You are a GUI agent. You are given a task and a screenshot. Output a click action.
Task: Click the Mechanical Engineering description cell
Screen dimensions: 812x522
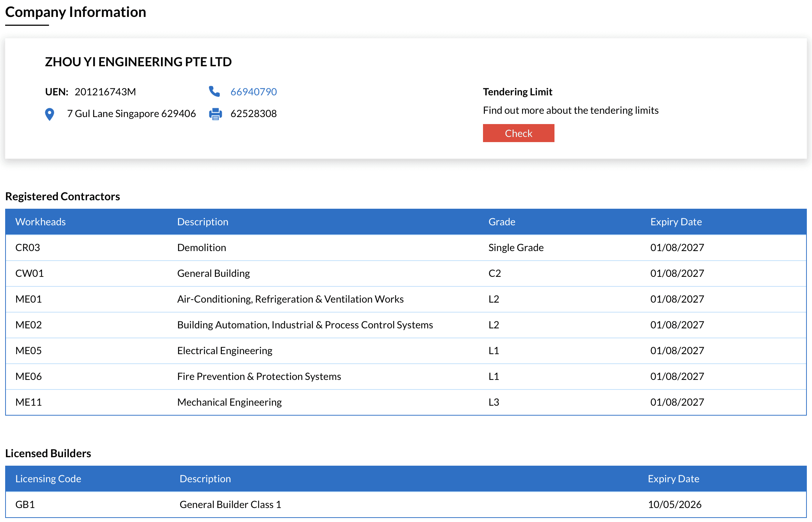(x=229, y=402)
